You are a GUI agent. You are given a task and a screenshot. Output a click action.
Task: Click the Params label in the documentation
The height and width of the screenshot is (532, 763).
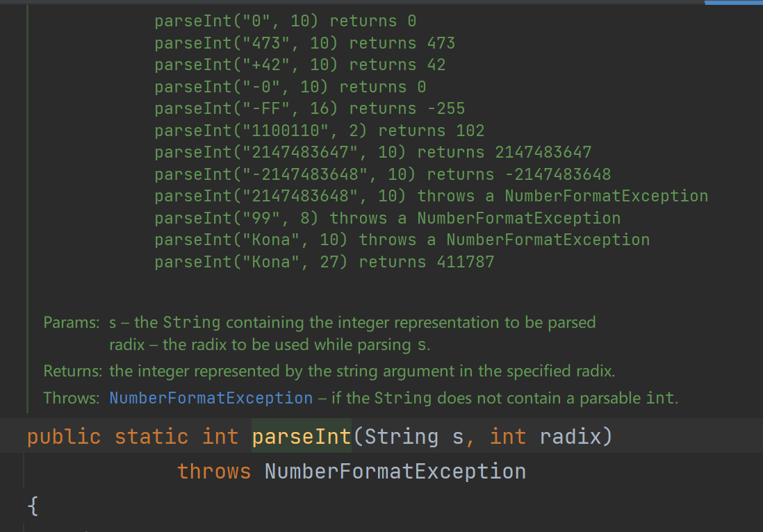click(x=72, y=322)
